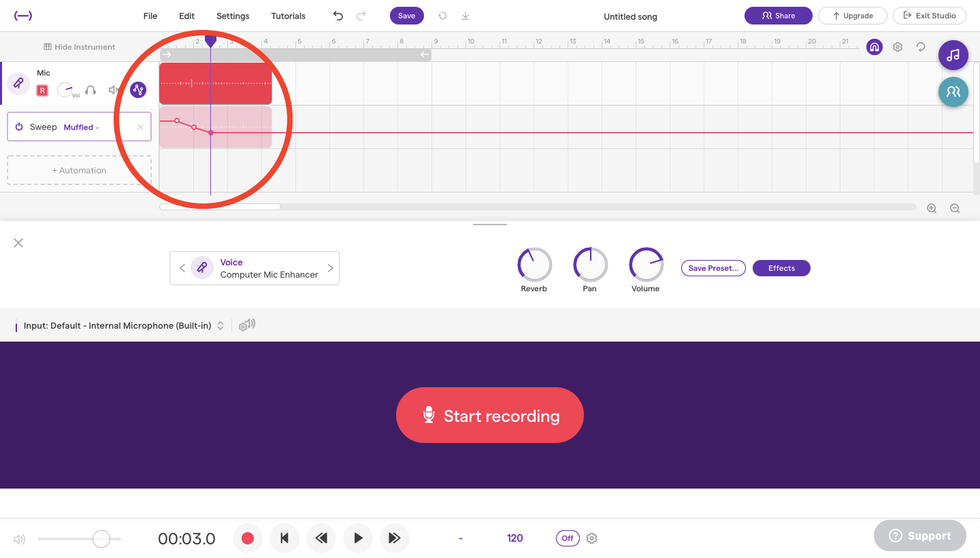Open timeline settings gear icon
The image size is (980, 558).
(x=898, y=47)
